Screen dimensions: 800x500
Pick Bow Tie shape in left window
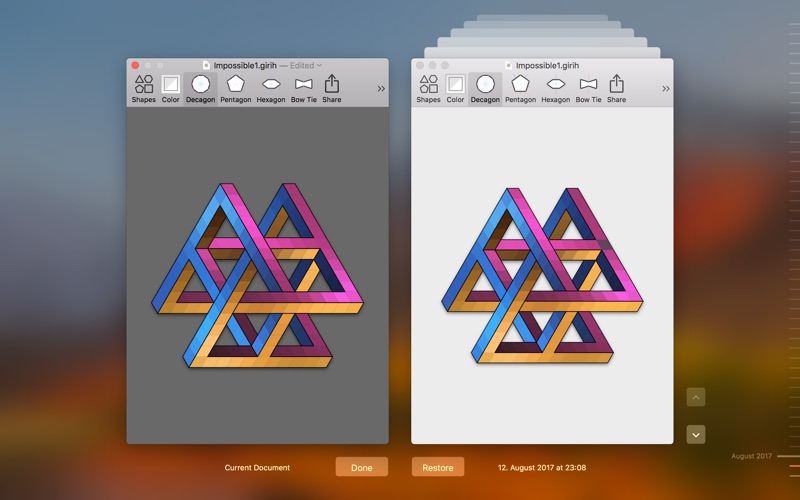click(x=304, y=88)
